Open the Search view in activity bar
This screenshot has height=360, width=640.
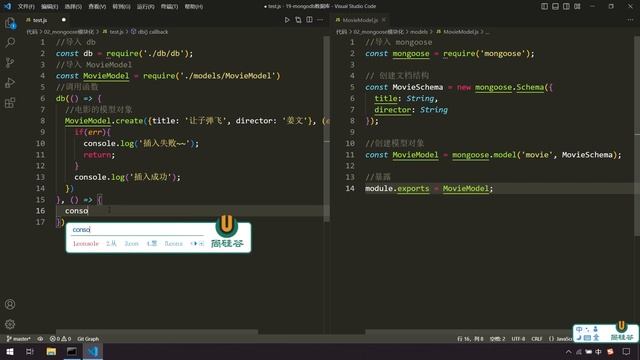pyautogui.click(x=10, y=42)
